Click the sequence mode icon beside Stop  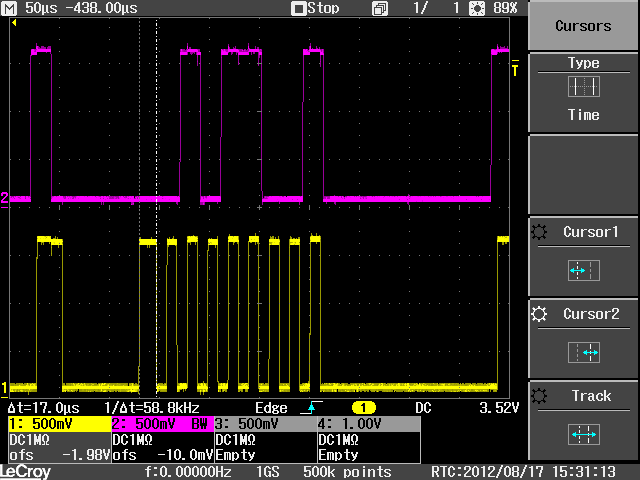pos(380,8)
